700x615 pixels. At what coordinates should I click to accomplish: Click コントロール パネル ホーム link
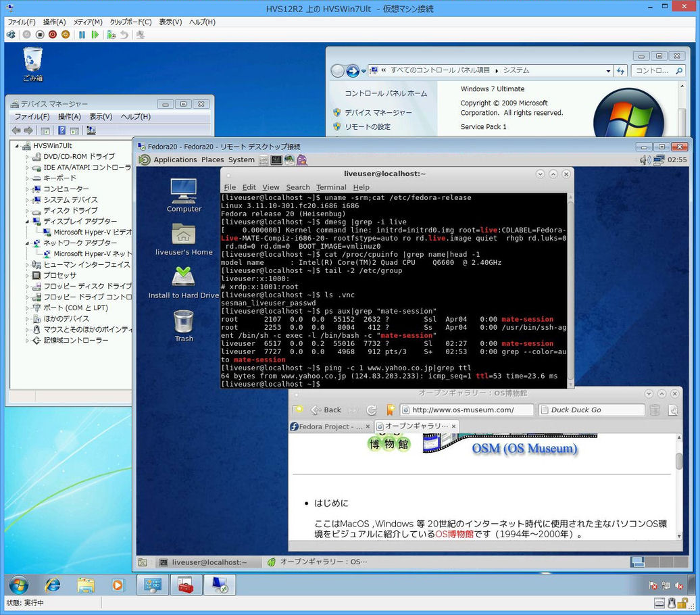point(386,93)
